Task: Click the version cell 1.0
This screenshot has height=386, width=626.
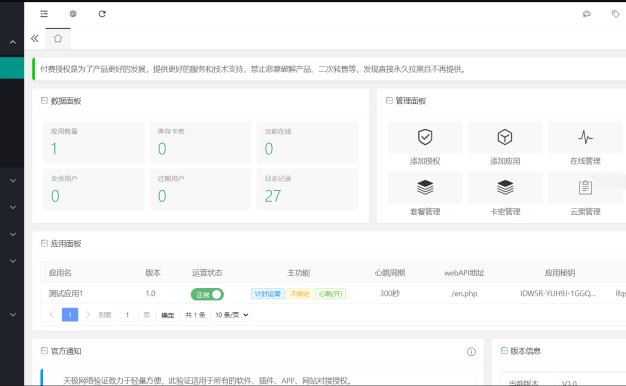Action: 151,293
